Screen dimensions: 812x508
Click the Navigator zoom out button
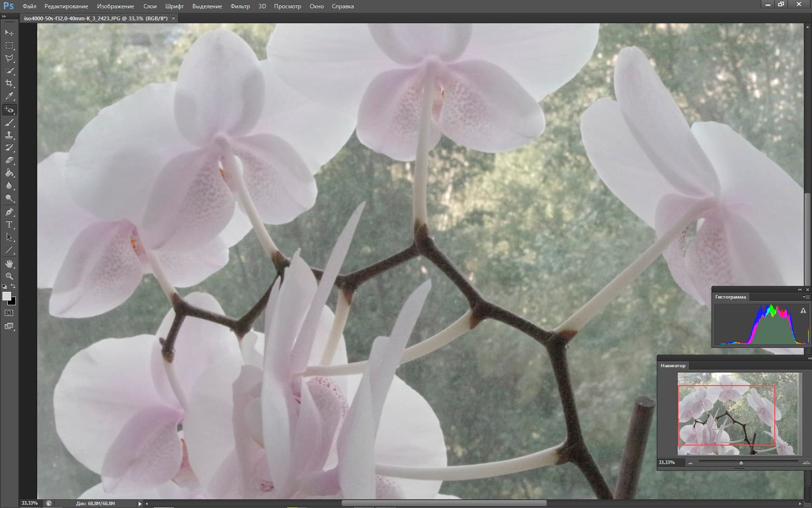click(x=690, y=463)
